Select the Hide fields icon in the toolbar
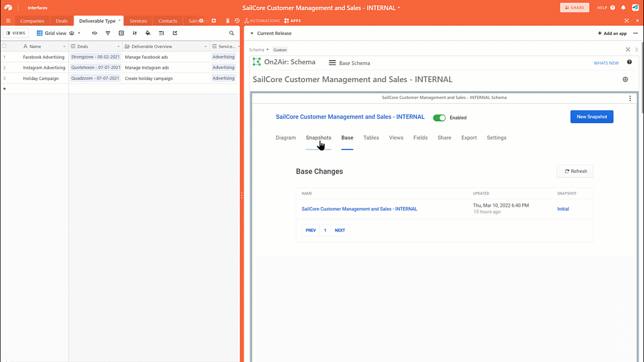The height and width of the screenshot is (362, 644). point(94,33)
